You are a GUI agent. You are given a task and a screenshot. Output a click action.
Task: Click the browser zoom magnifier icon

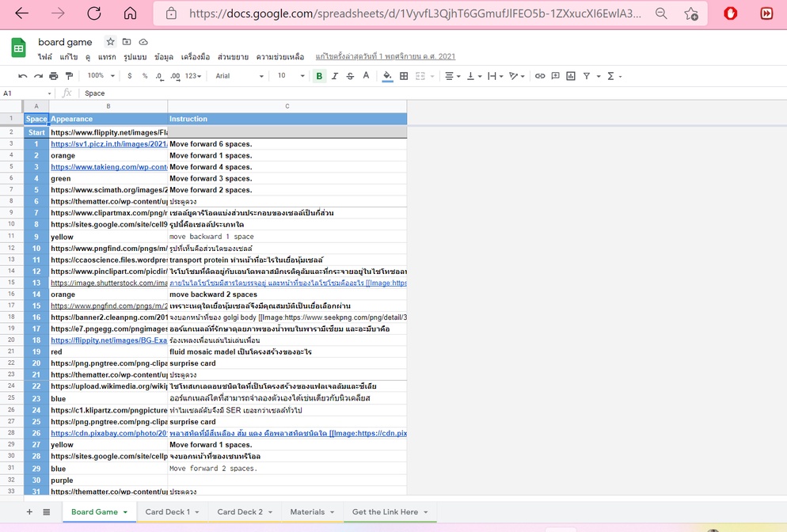pyautogui.click(x=662, y=13)
